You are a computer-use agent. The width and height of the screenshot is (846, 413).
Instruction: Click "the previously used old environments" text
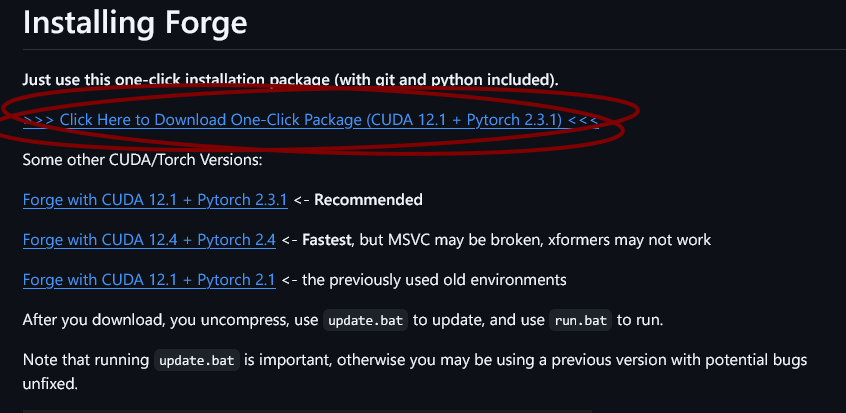tap(434, 280)
